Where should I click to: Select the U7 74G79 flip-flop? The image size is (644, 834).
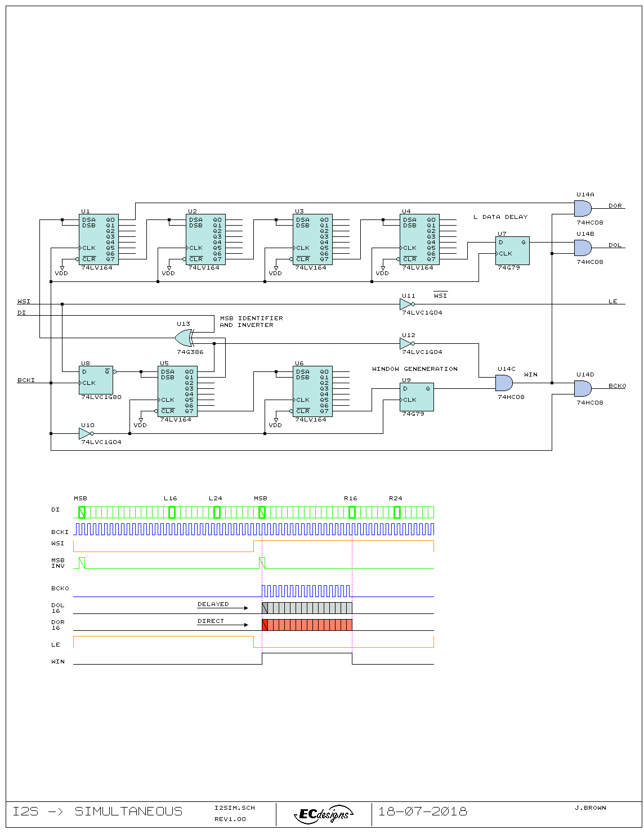pos(512,250)
